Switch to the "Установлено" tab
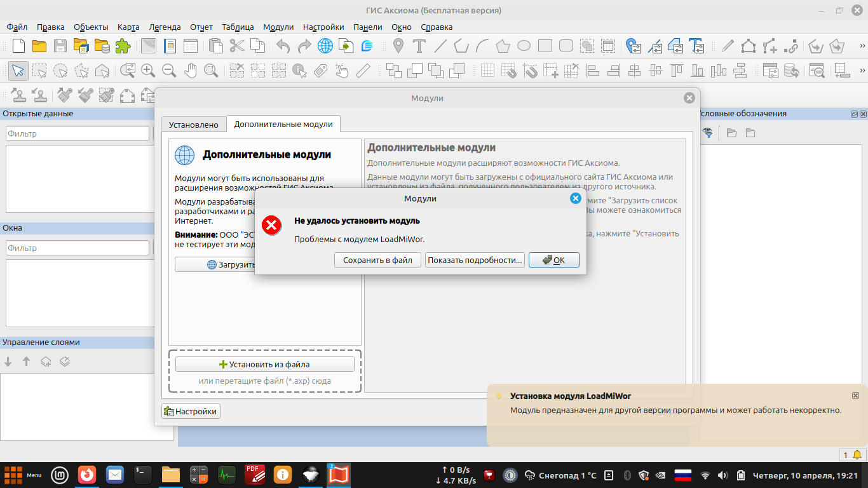The image size is (868, 488). coord(194,125)
